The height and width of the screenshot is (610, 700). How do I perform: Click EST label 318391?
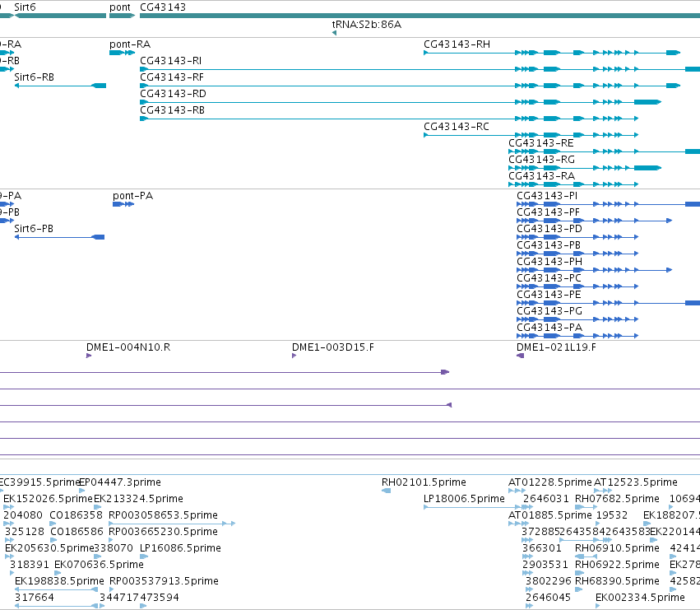tap(30, 566)
